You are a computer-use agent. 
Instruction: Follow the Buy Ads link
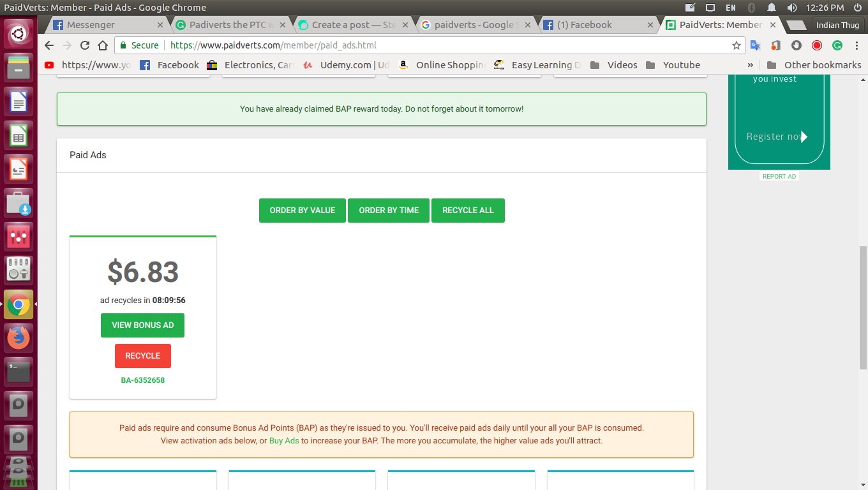[x=284, y=441]
